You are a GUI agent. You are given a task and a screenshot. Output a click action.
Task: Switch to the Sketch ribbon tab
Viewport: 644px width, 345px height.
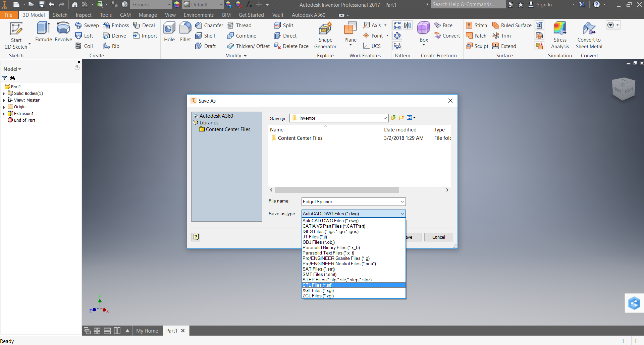(60, 15)
